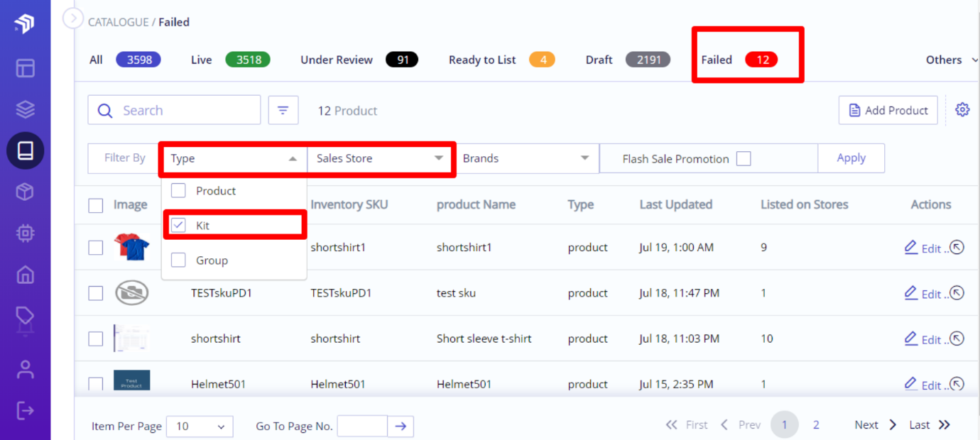Check the Group type option
Viewport: 980px width, 440px height.
(x=178, y=260)
